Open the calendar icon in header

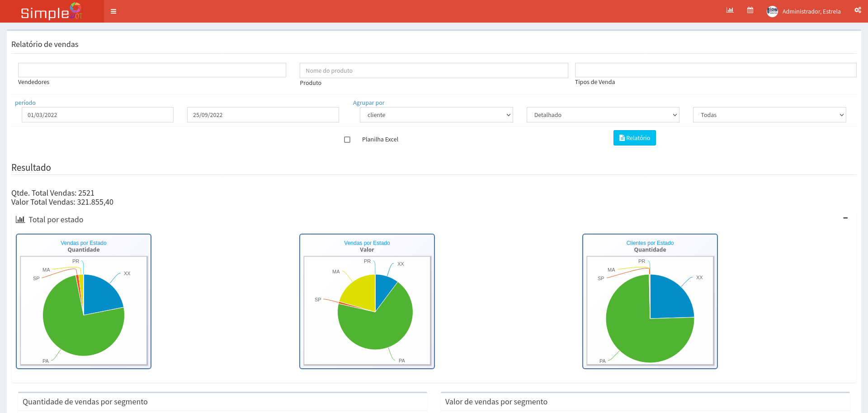click(750, 10)
